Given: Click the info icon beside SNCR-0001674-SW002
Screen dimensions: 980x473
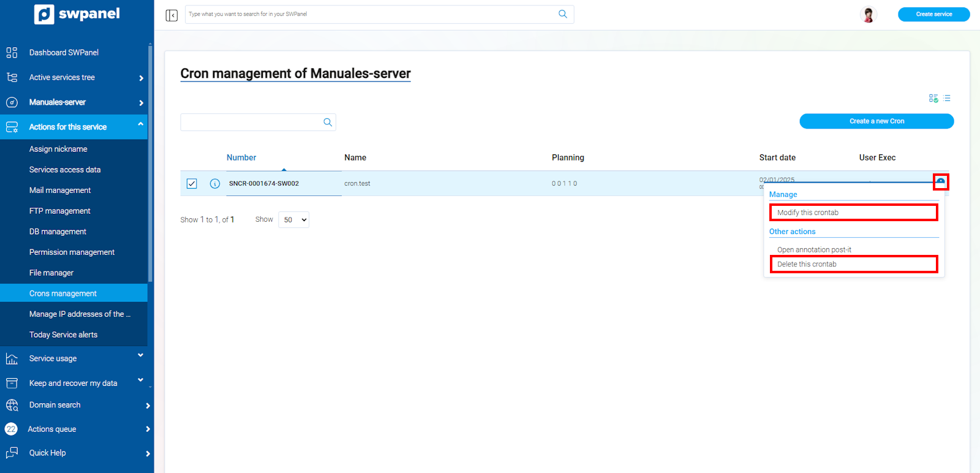Looking at the screenshot, I should click(x=215, y=184).
